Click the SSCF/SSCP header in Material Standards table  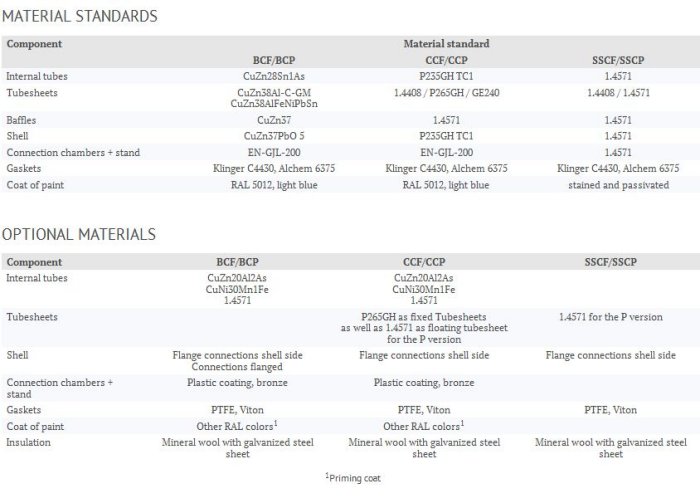pos(617,60)
